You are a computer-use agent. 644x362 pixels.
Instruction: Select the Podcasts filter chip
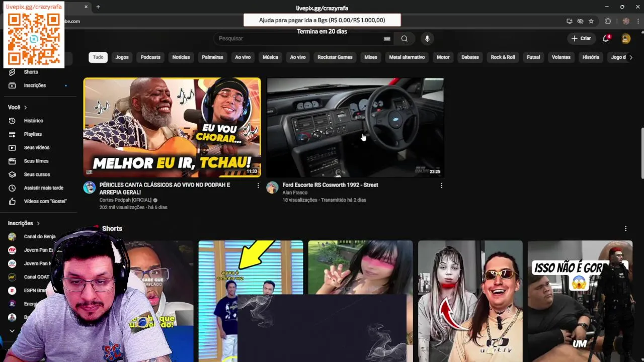150,57
